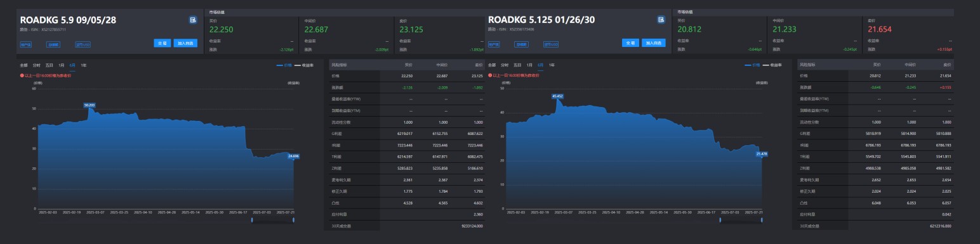
Task: Switch the left chart to the 全部 range
Action: pyautogui.click(x=24, y=65)
